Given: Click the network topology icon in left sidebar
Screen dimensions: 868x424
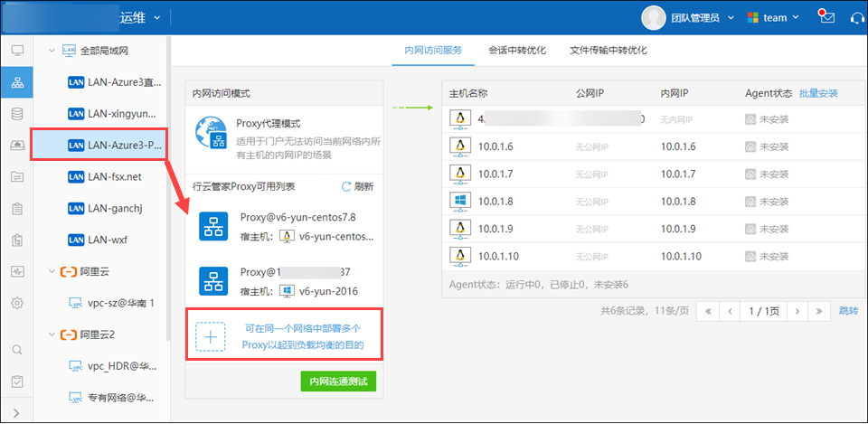Looking at the screenshot, I should pyautogui.click(x=17, y=82).
